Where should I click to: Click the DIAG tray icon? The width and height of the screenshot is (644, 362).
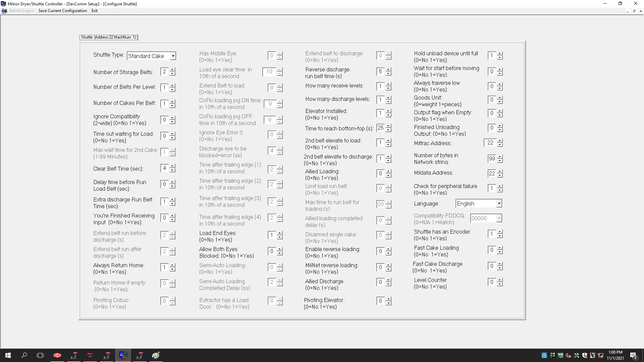pos(560,355)
